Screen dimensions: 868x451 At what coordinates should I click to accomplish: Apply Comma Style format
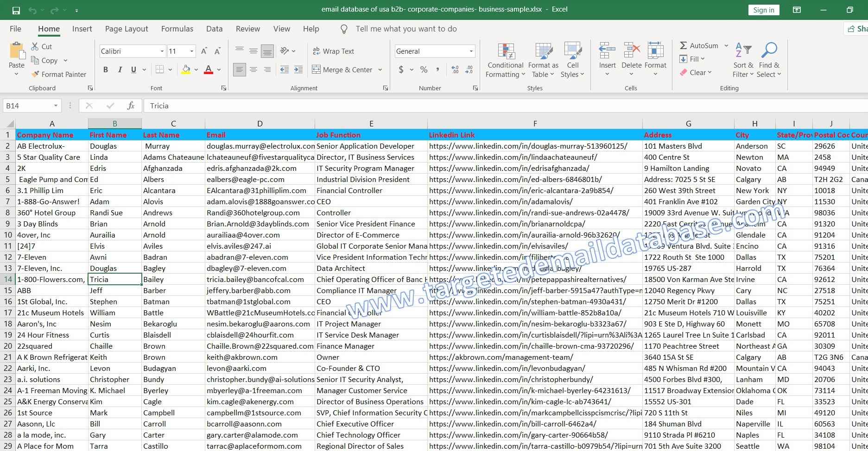coord(437,69)
